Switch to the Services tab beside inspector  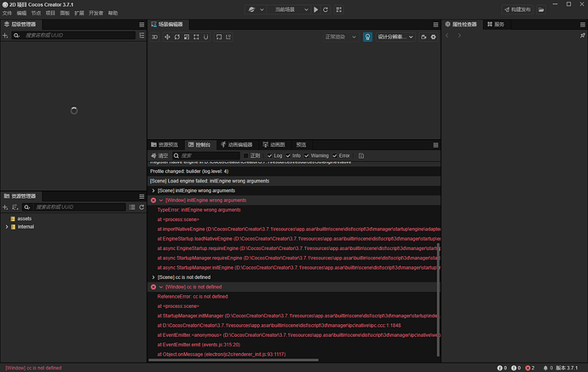click(x=496, y=25)
